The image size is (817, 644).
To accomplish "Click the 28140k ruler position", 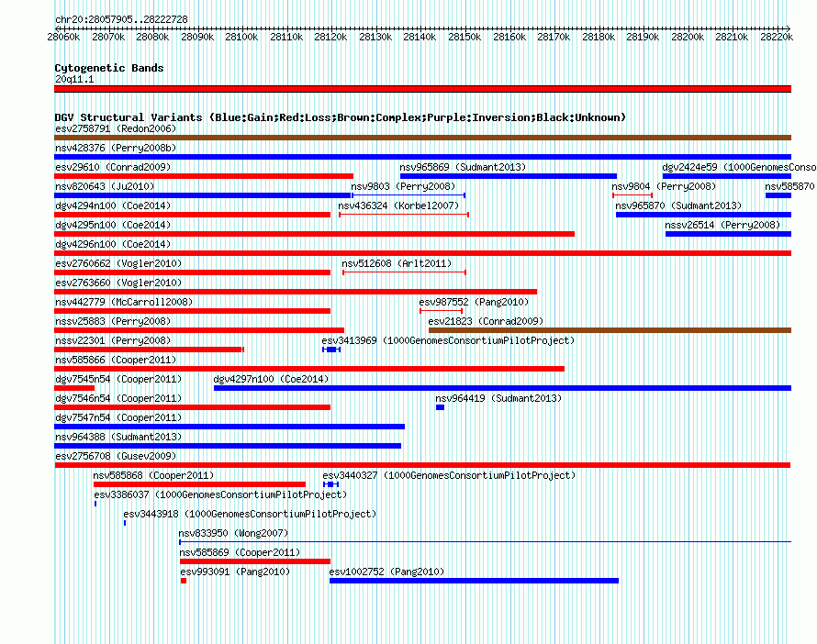I will coord(420,37).
